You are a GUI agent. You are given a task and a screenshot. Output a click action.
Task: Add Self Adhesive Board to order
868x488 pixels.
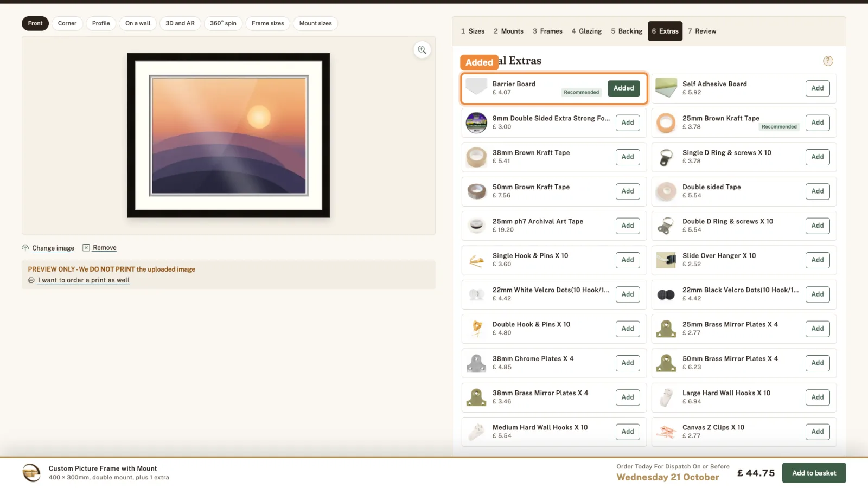coord(818,88)
